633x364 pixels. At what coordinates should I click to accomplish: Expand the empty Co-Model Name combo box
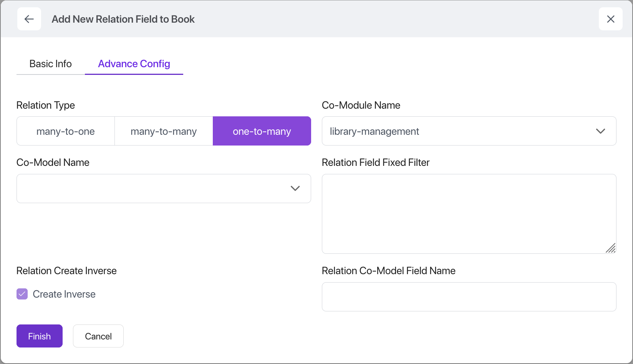pyautogui.click(x=154, y=189)
